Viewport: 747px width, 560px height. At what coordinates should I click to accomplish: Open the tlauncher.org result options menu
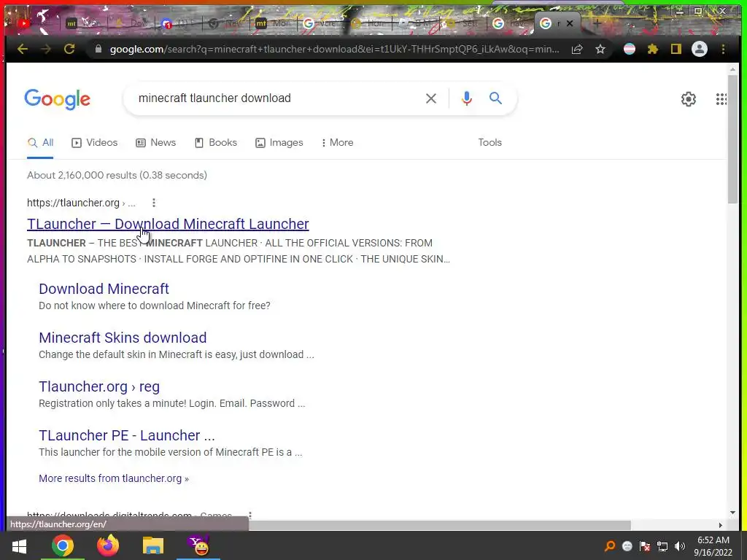(x=153, y=203)
